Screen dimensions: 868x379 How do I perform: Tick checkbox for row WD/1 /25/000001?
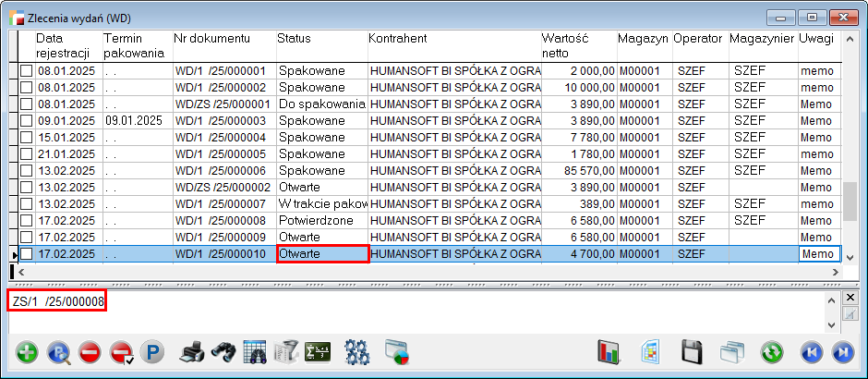27,71
